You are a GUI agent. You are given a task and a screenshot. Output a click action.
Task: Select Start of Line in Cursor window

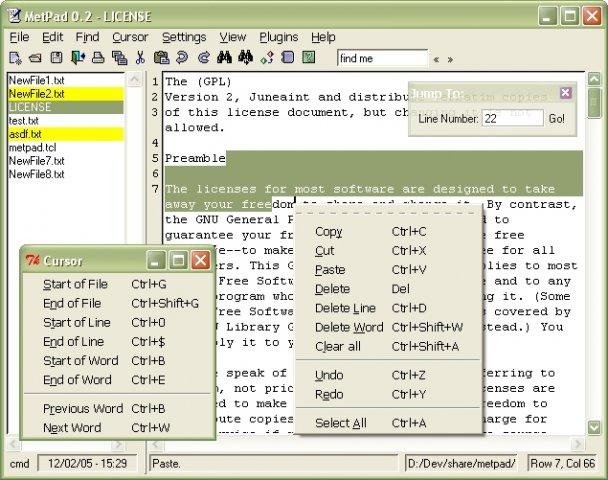point(117,323)
